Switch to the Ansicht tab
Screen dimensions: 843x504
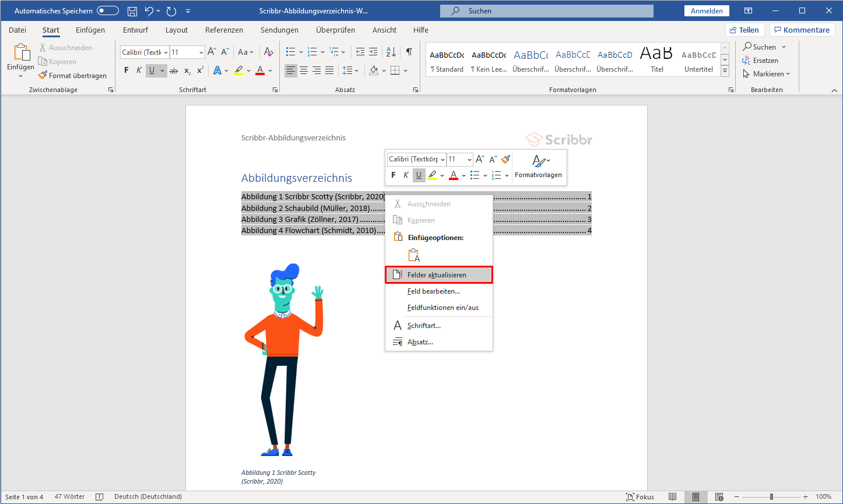coord(384,30)
